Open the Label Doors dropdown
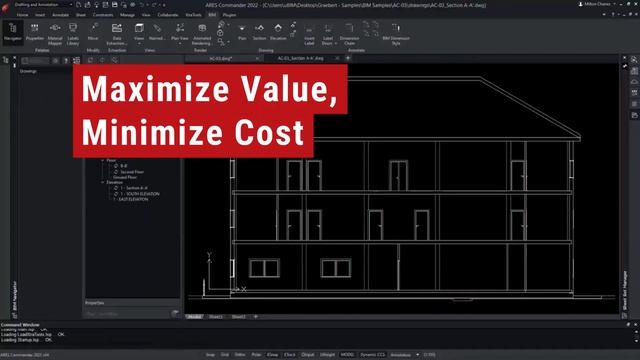640x360 pixels. (336, 44)
